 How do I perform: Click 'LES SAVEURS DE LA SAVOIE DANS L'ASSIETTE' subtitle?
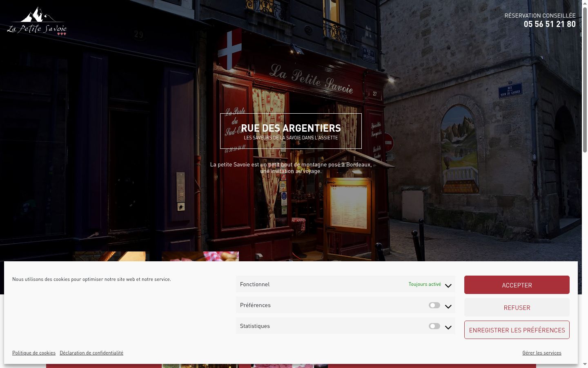click(x=291, y=138)
